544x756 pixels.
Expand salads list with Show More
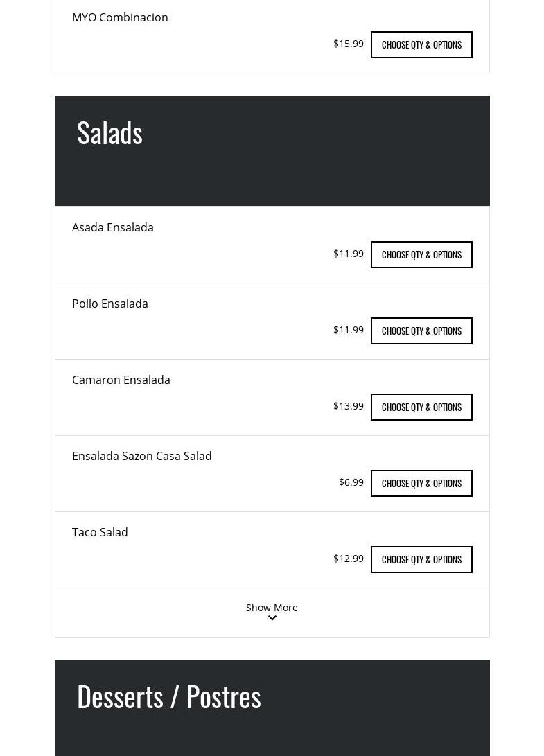272,608
